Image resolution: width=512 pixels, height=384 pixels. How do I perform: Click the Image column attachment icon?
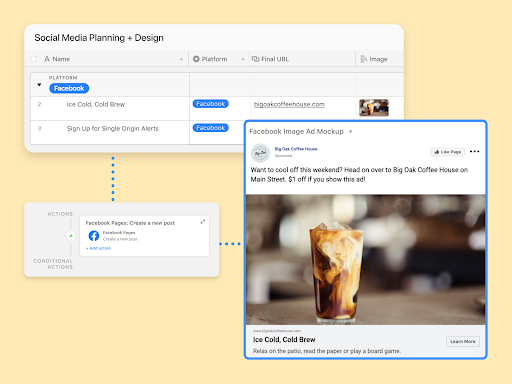pos(364,59)
